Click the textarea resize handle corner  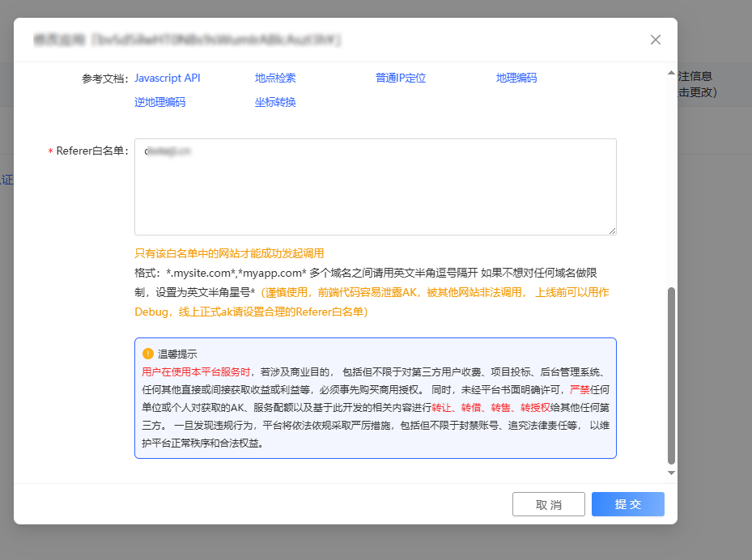click(x=612, y=231)
